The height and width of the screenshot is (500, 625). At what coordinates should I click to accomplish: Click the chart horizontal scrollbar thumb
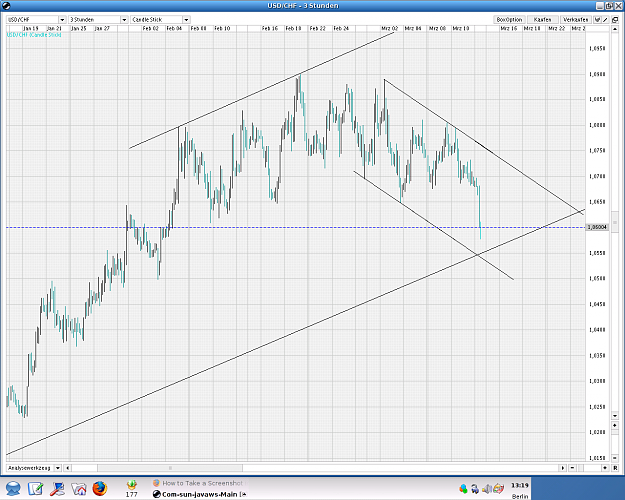tap(170, 468)
